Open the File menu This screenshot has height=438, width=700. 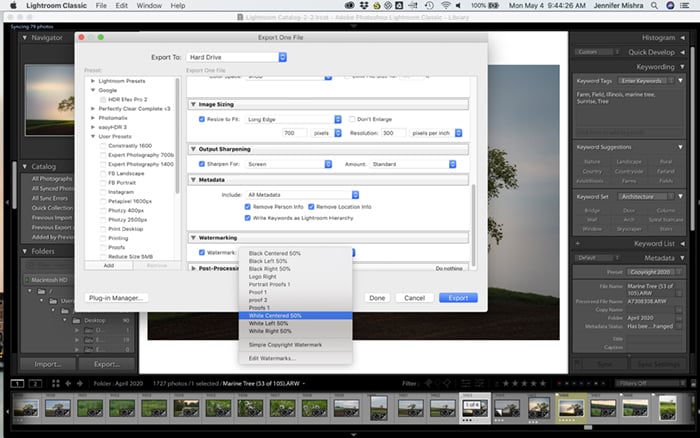coord(101,5)
